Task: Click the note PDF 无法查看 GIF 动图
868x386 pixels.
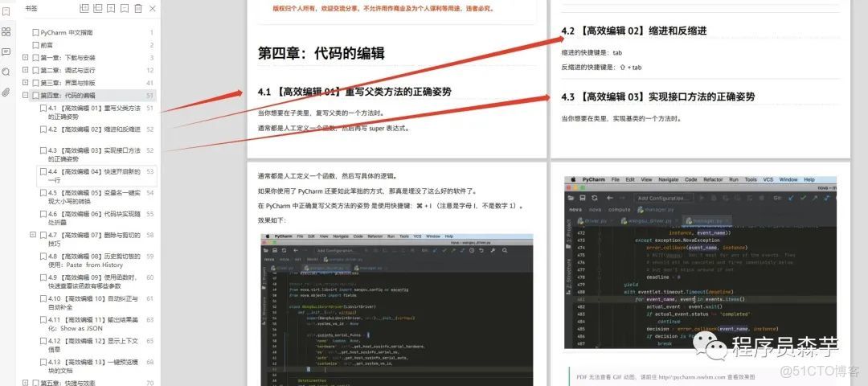Action: click(665, 376)
